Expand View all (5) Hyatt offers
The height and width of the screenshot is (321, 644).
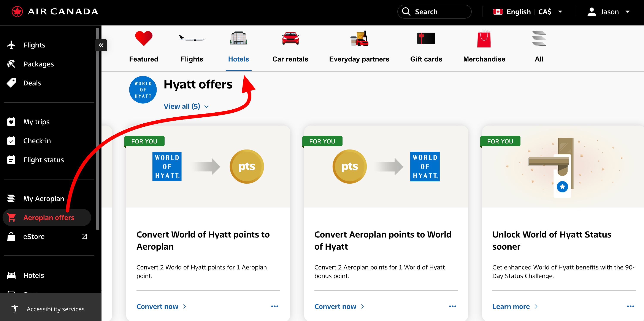tap(186, 106)
